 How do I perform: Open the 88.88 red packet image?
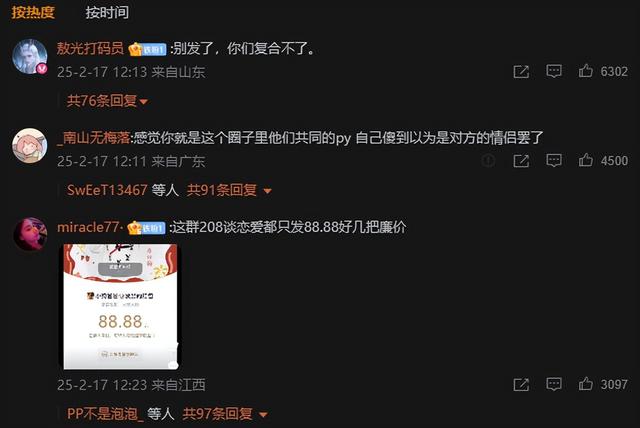pyautogui.click(x=120, y=306)
